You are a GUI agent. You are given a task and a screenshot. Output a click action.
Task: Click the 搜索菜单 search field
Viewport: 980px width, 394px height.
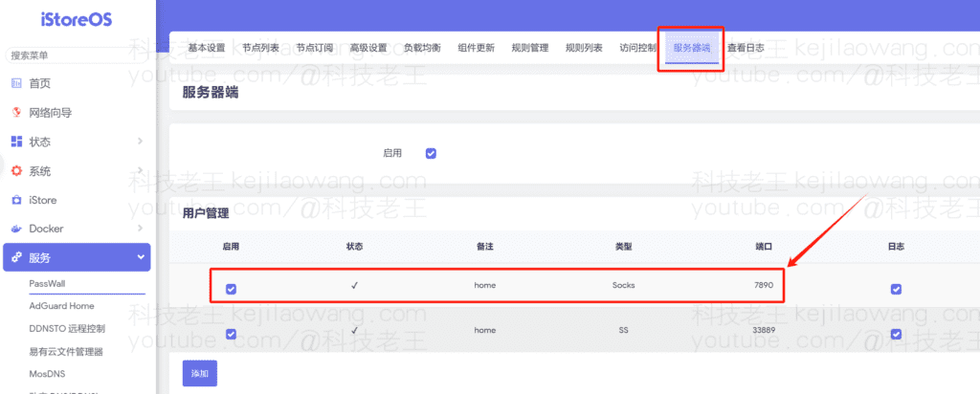coord(77,55)
